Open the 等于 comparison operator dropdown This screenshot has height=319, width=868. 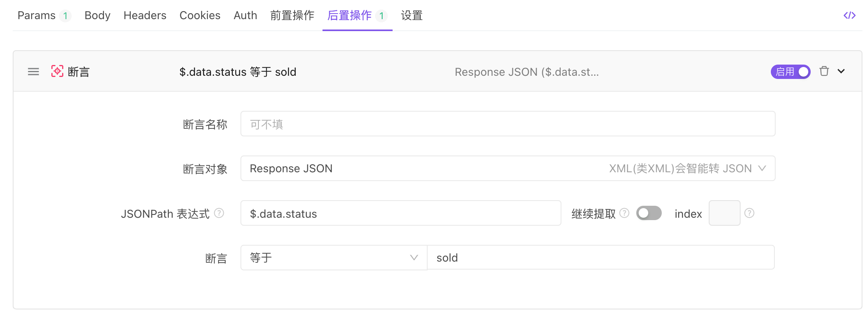pyautogui.click(x=334, y=258)
